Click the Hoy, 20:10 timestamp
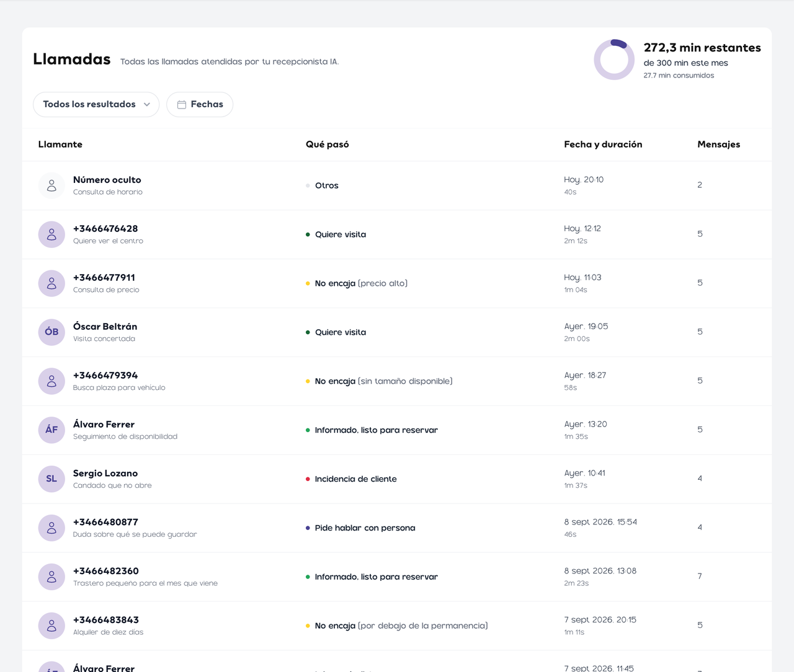Screen dimensions: 794x672 pos(584,180)
